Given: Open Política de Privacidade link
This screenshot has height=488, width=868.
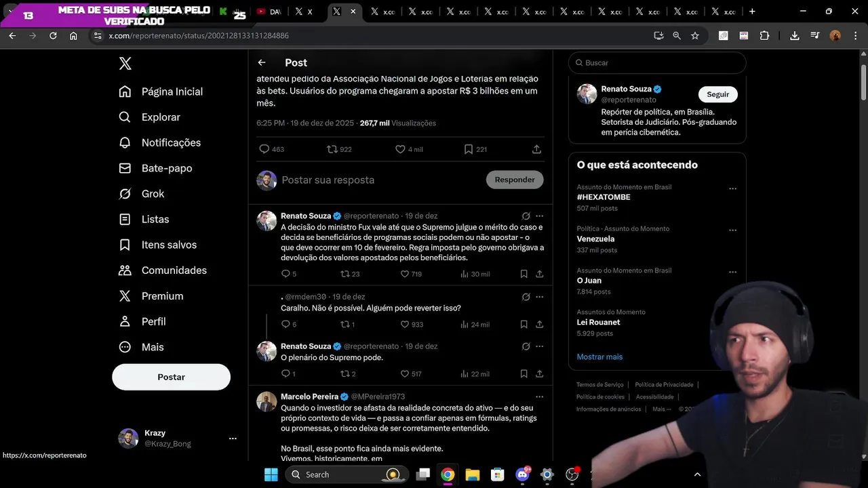Looking at the screenshot, I should pyautogui.click(x=663, y=384).
